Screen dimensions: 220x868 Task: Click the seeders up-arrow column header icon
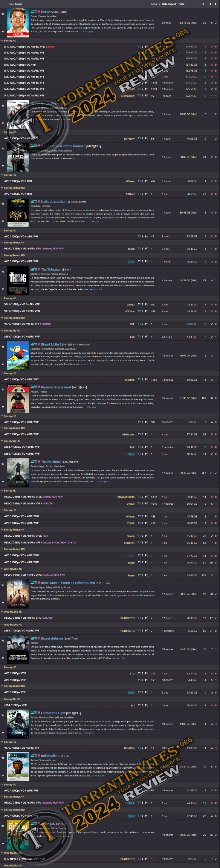point(210,4)
